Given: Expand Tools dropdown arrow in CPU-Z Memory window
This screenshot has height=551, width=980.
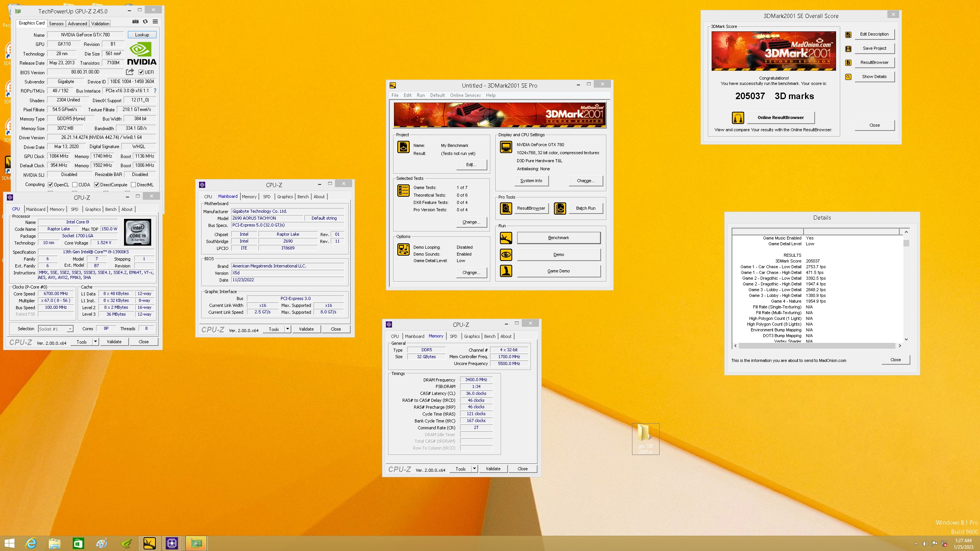Looking at the screenshot, I should (474, 469).
